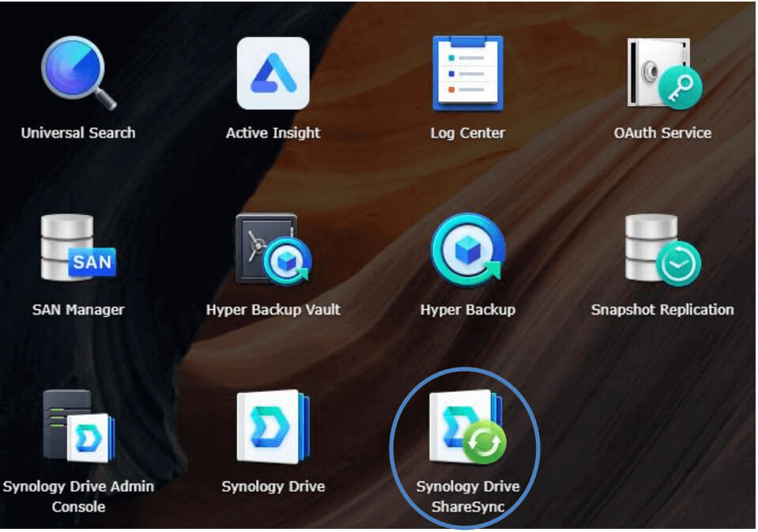The height and width of the screenshot is (532, 758).
Task: Click the "Snapshot Replication" label
Action: tap(663, 310)
